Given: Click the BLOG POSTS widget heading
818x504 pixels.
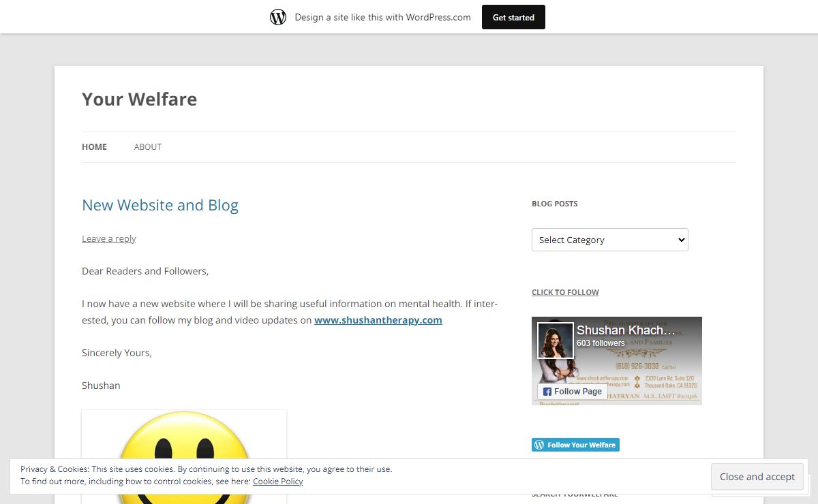Looking at the screenshot, I should point(554,204).
